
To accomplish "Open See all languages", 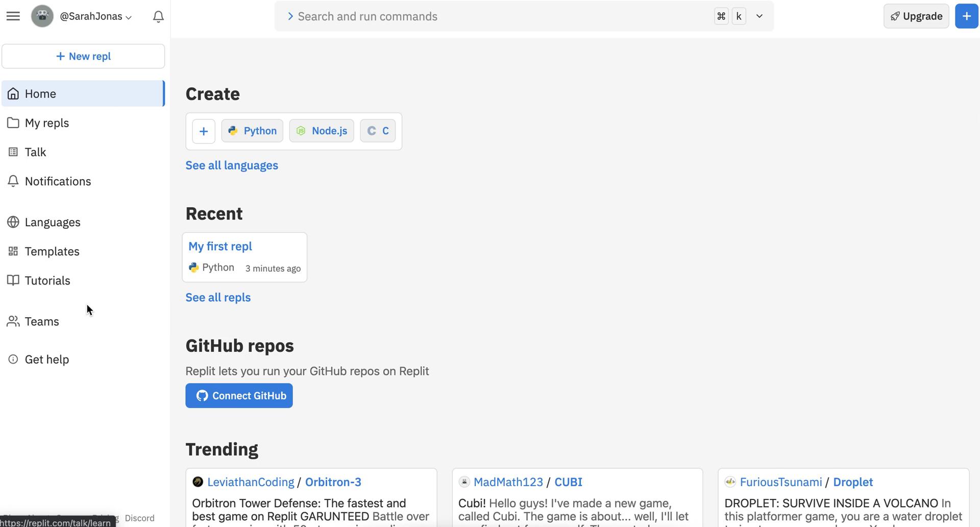I will pyautogui.click(x=232, y=165).
